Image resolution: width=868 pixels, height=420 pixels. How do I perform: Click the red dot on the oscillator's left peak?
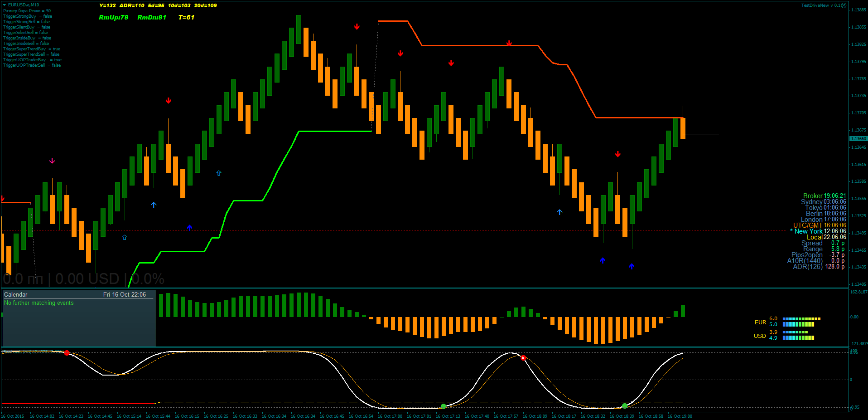coord(67,352)
